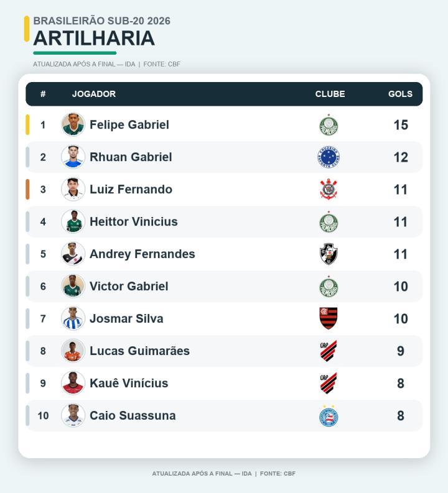Open Luiz Fernando player name
448x493 pixels.
tap(131, 189)
